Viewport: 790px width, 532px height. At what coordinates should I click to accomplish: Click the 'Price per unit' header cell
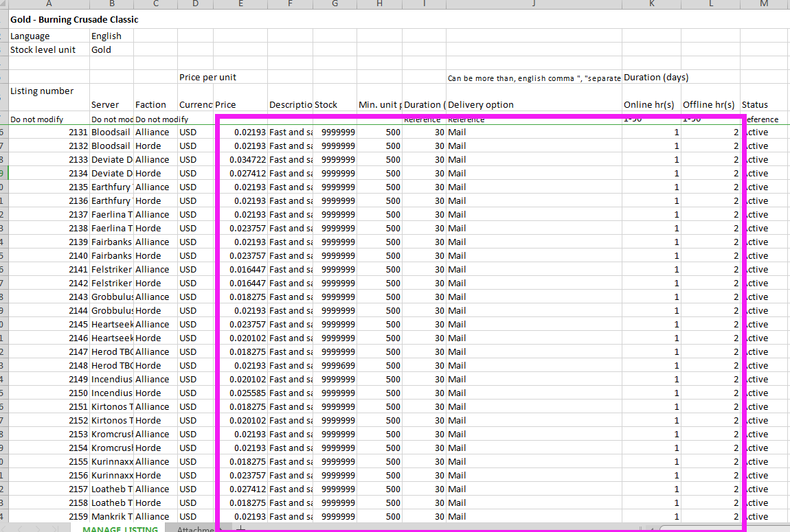pyautogui.click(x=207, y=77)
